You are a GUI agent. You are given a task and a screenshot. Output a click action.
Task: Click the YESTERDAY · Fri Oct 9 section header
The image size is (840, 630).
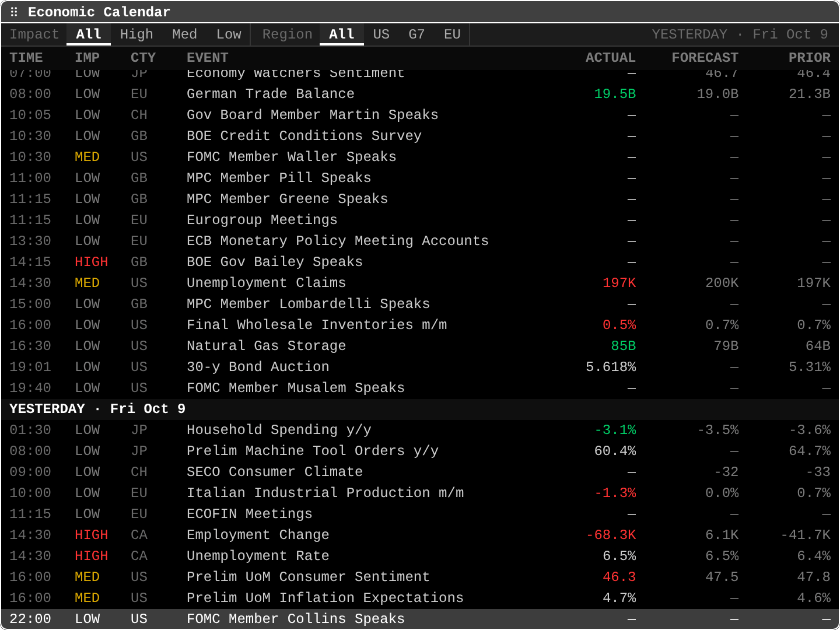pos(420,409)
